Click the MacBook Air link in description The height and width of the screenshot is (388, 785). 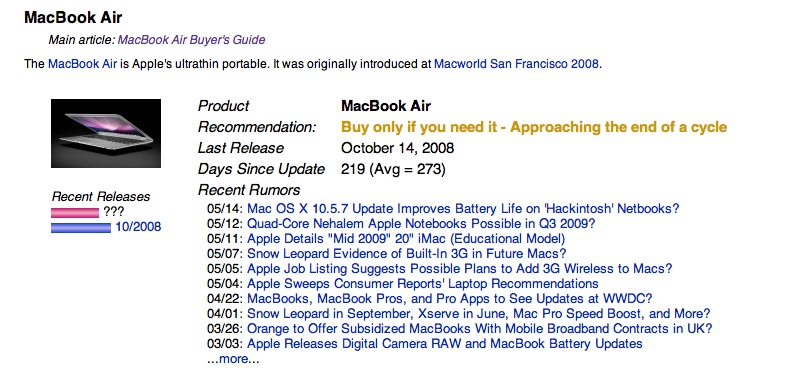pos(82,64)
